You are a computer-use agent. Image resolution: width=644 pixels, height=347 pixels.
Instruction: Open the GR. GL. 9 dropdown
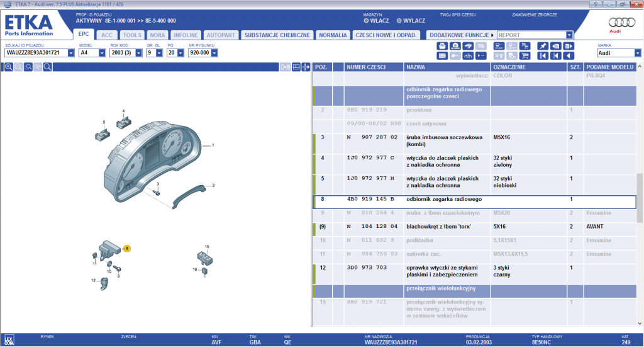(x=159, y=53)
